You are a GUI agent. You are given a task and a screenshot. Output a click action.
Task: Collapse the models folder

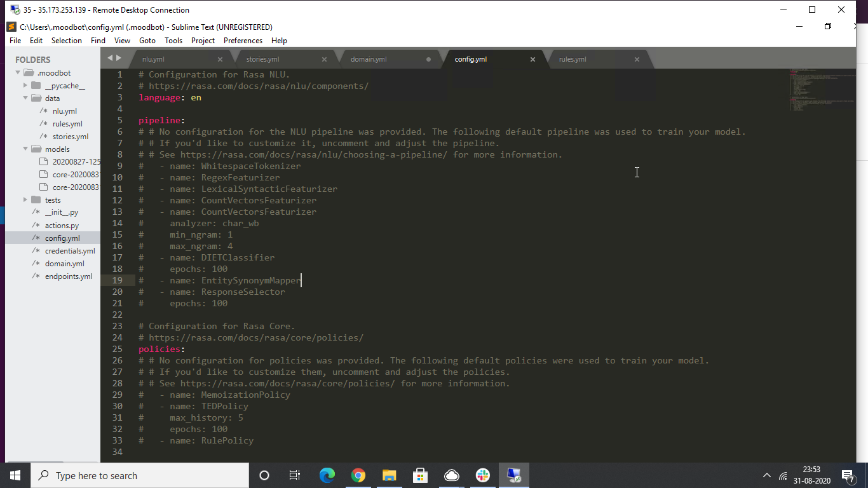26,149
